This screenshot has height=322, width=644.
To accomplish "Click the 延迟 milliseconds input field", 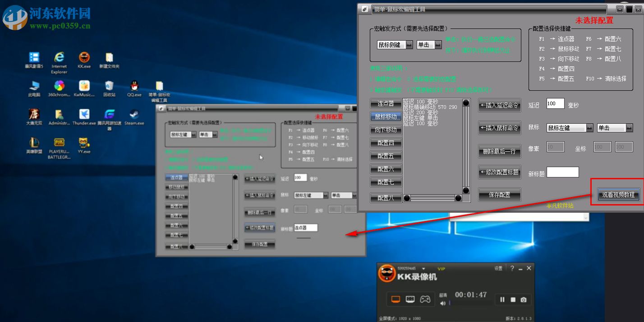I will click(556, 103).
